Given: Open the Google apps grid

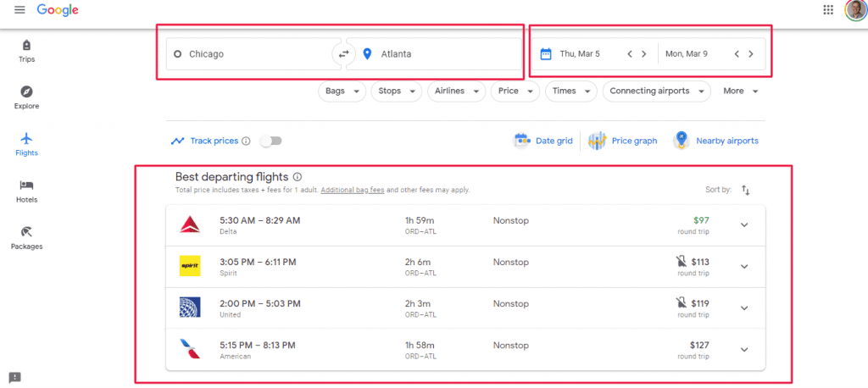Looking at the screenshot, I should tap(828, 9).
